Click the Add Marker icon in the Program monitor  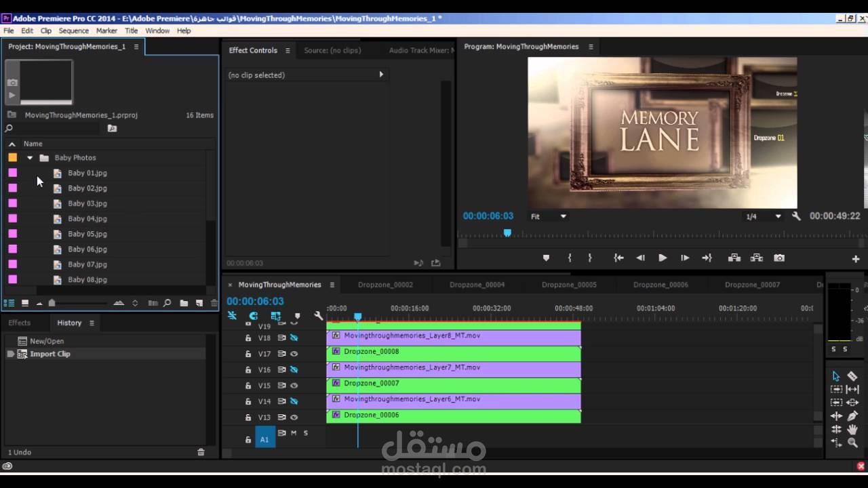click(x=546, y=258)
